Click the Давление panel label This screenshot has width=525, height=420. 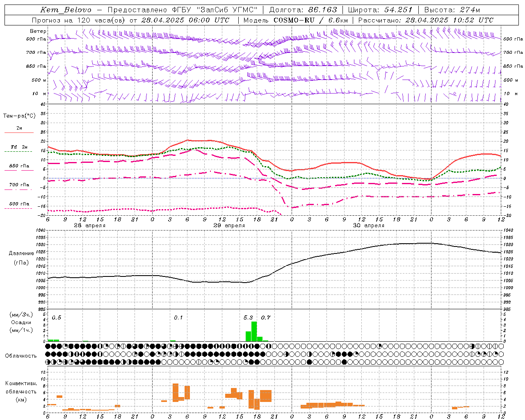[21, 253]
